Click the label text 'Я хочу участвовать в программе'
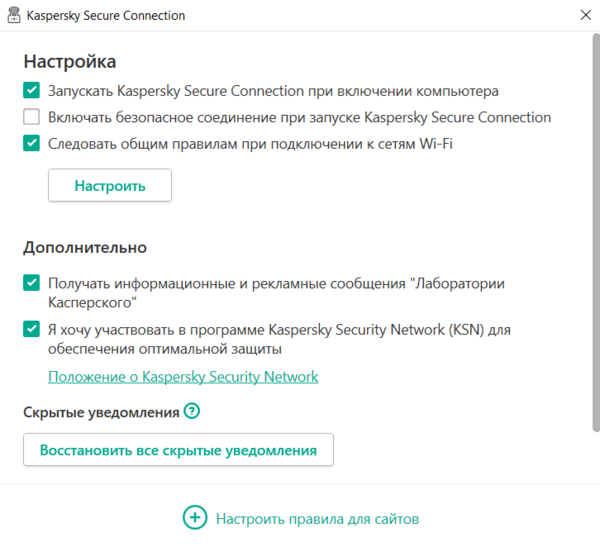600x547 pixels. point(280,329)
